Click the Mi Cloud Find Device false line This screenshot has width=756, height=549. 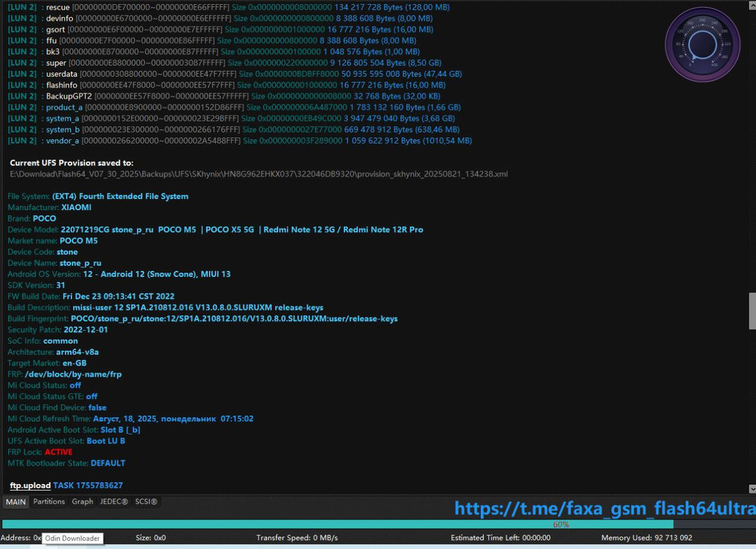point(57,407)
